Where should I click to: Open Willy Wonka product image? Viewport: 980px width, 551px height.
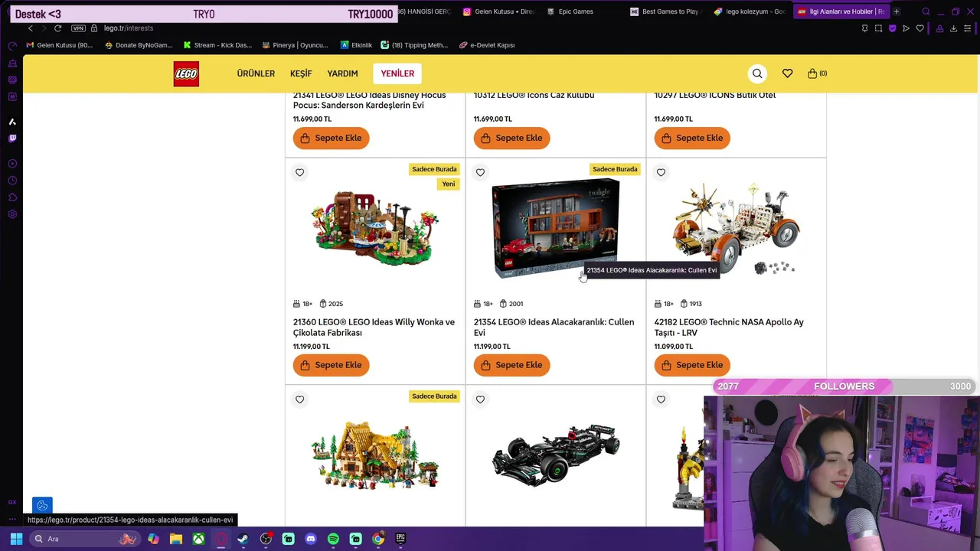(375, 228)
